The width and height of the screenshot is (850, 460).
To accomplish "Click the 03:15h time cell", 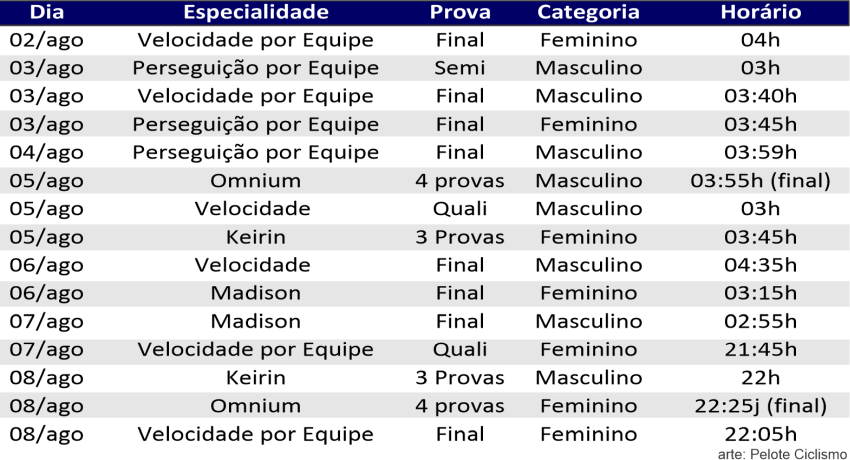I will coord(760,293).
